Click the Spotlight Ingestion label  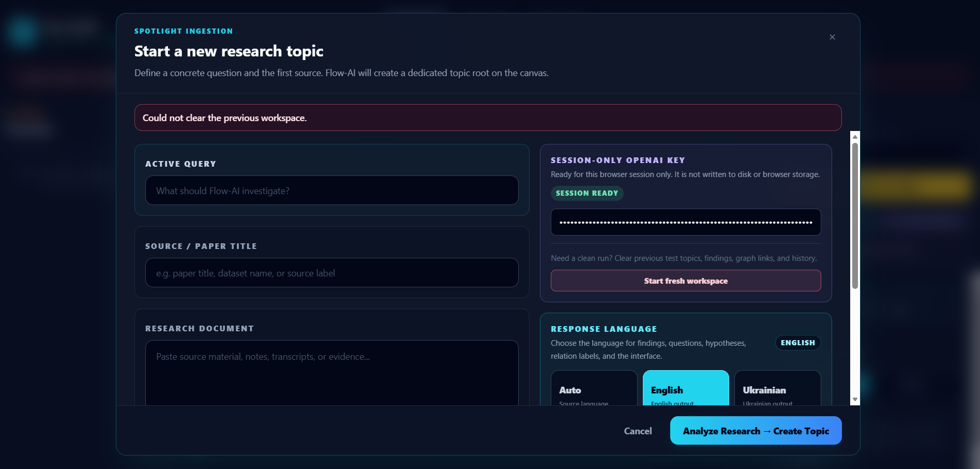[x=184, y=31]
